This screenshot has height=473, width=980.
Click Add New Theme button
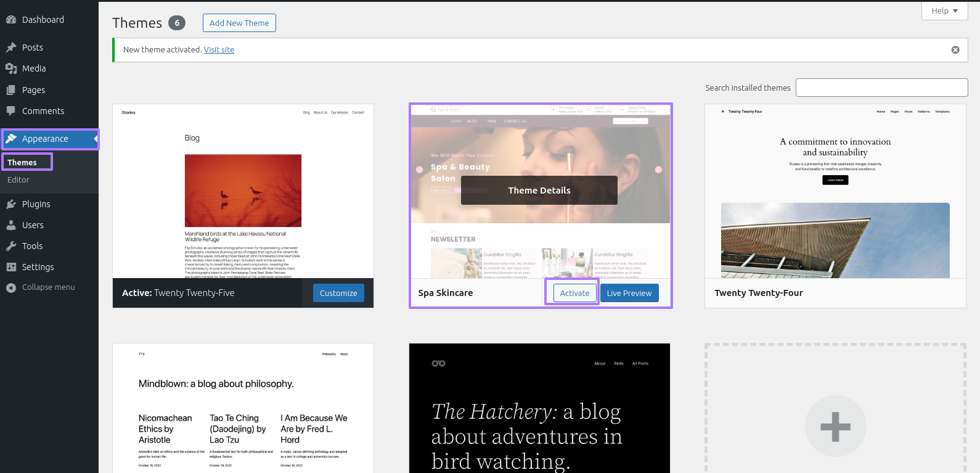click(x=239, y=23)
